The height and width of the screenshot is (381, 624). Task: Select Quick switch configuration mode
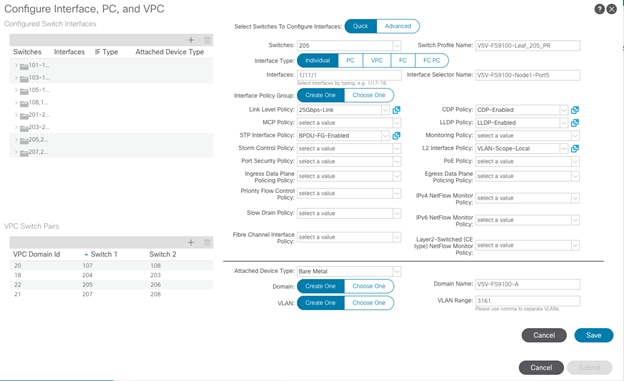click(361, 26)
